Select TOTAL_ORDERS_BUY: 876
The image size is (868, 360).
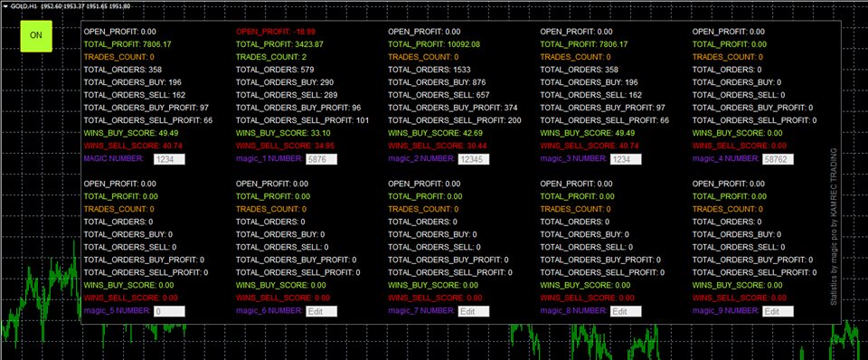click(437, 82)
